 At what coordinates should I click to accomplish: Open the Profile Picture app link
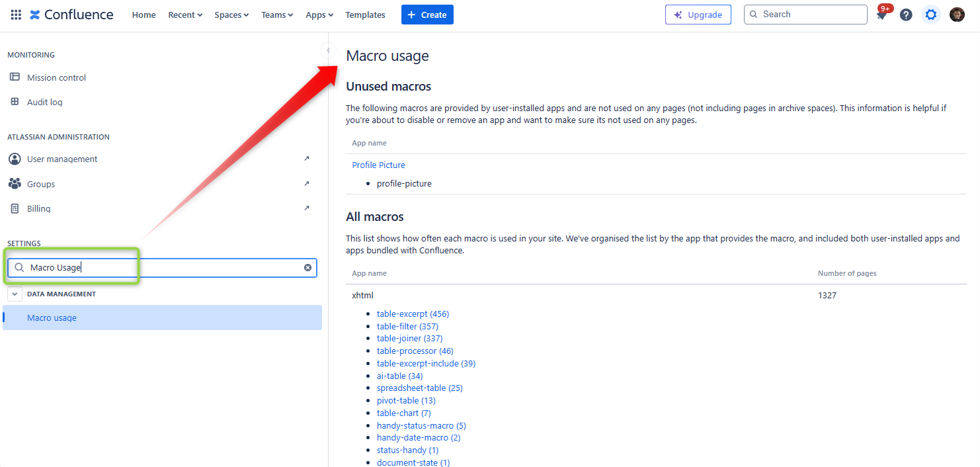tap(378, 165)
